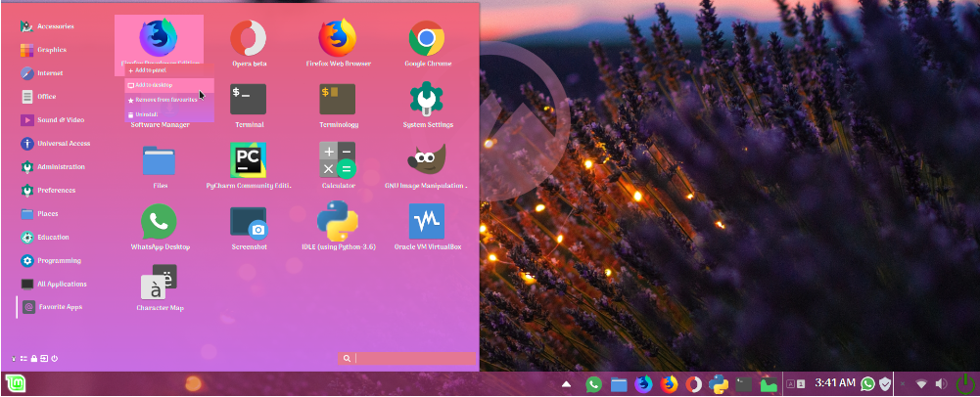Screen dimensions: 980x397
Task: Launch Opera beta from the favorites grid
Action: (249, 44)
